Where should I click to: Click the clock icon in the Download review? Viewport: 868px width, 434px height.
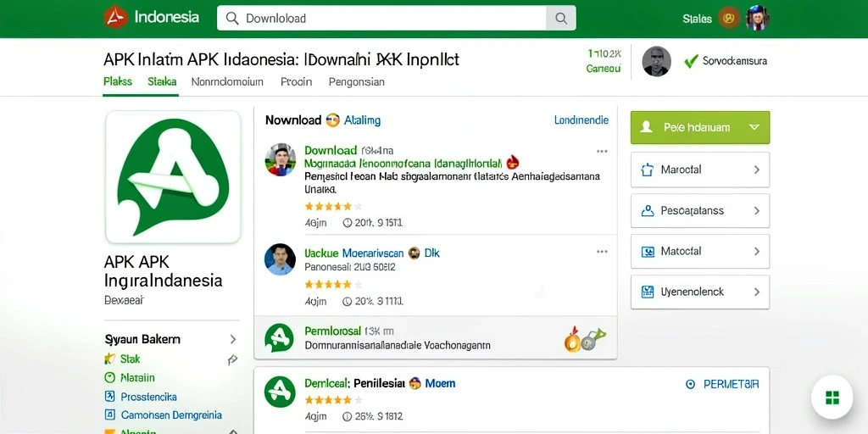coord(347,223)
